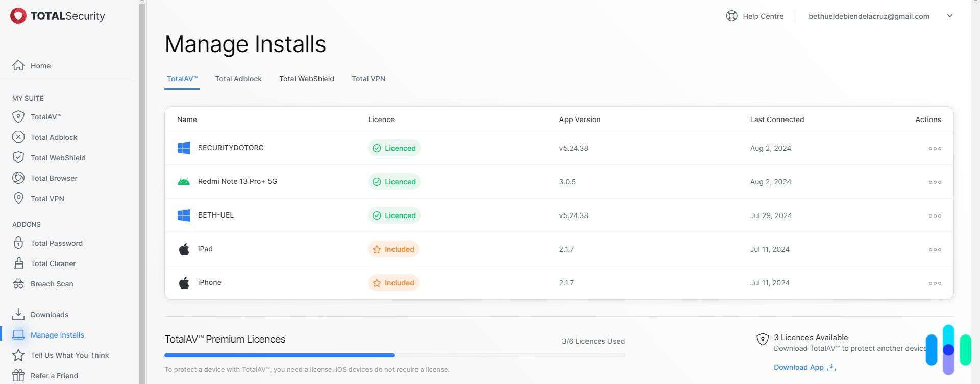Open actions menu for SECURITYDOTORG
Screen dimensions: 980x384
point(935,148)
